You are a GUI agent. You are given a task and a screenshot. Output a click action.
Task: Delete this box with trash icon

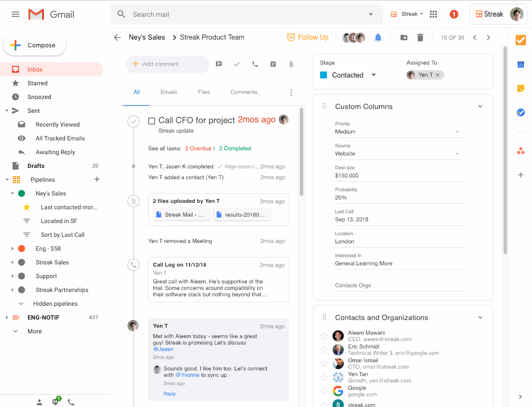tap(420, 37)
